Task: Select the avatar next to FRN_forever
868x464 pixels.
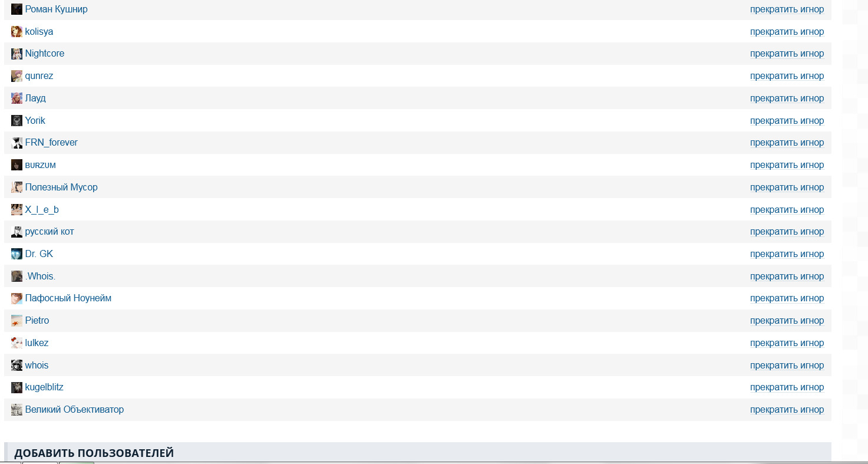Action: (16, 143)
